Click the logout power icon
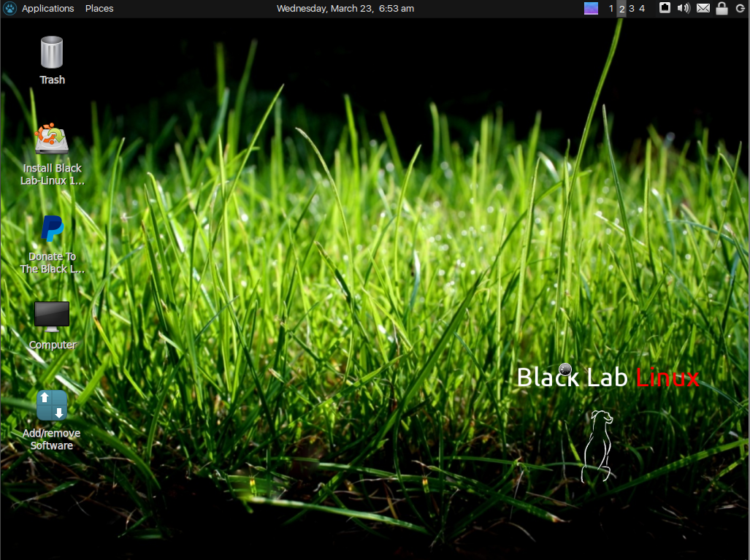This screenshot has width=750, height=560. (740, 8)
